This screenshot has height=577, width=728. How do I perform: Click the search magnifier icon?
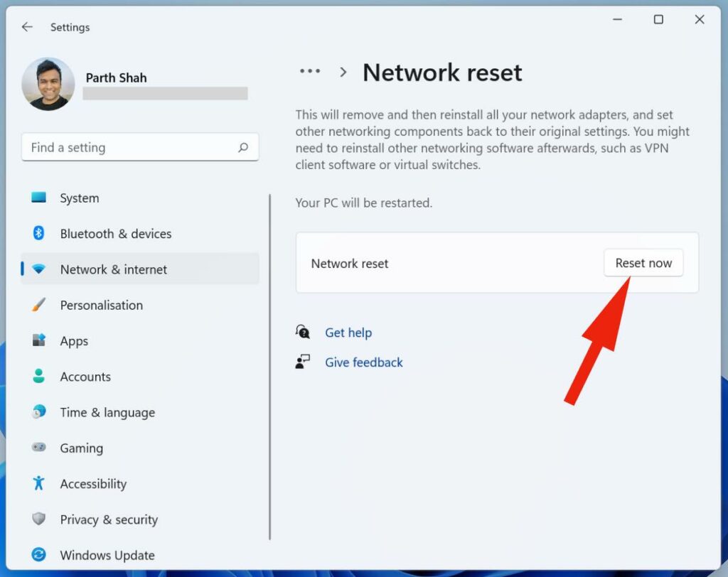(243, 148)
